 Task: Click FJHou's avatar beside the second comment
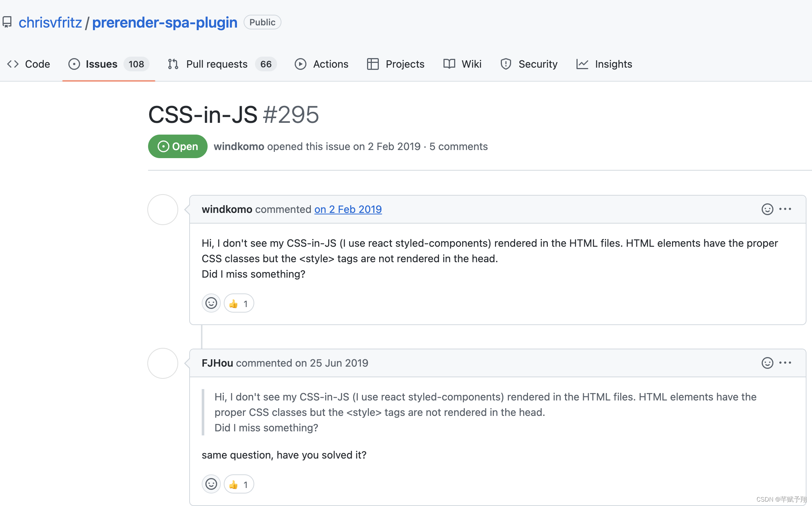pyautogui.click(x=163, y=363)
